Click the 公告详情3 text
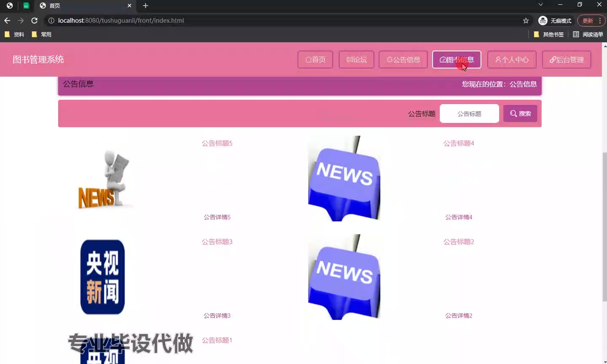The image size is (607, 364). [x=217, y=316]
